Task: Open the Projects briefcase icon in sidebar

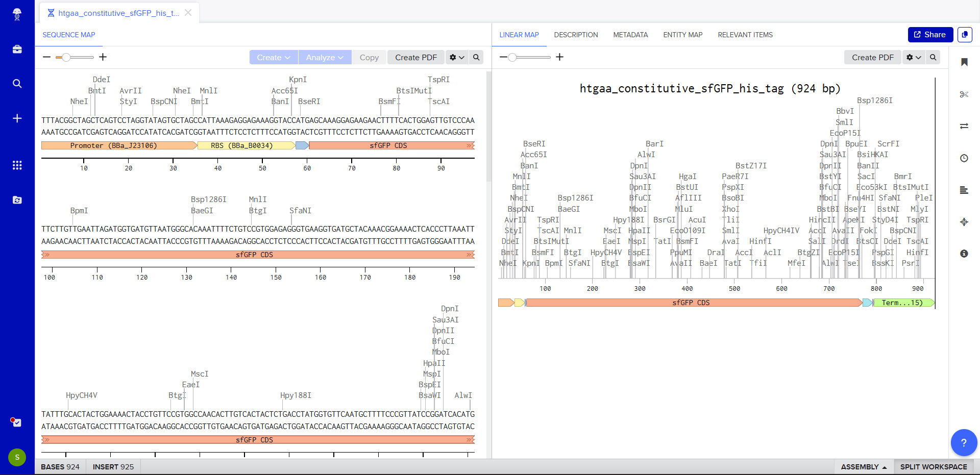Action: pos(17,49)
